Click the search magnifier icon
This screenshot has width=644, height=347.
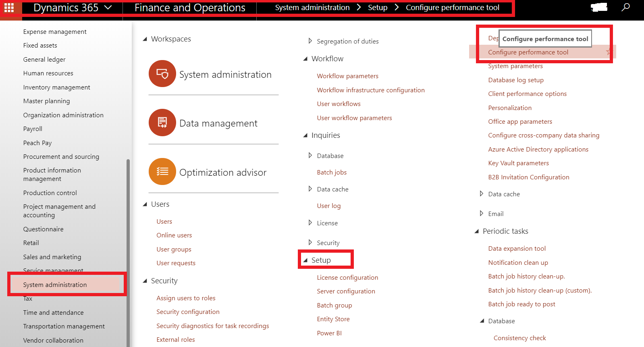625,7
